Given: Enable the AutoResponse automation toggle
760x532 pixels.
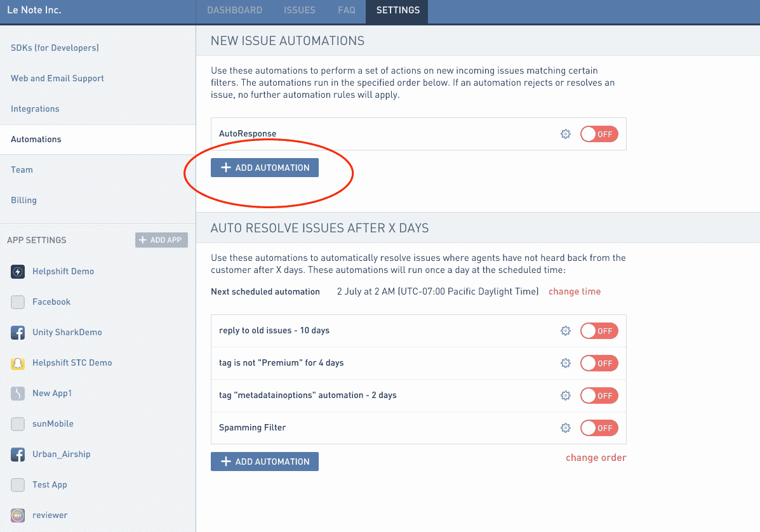Looking at the screenshot, I should tap(598, 134).
